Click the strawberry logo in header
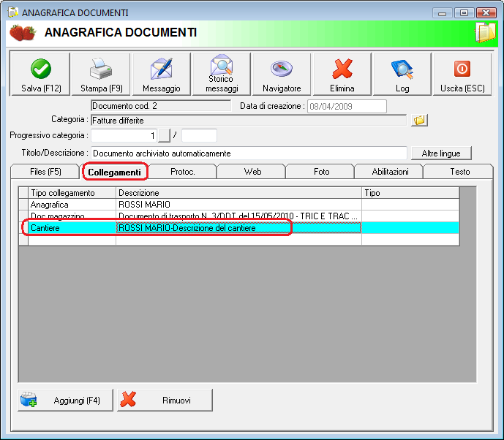The height and width of the screenshot is (440, 504). [x=23, y=33]
